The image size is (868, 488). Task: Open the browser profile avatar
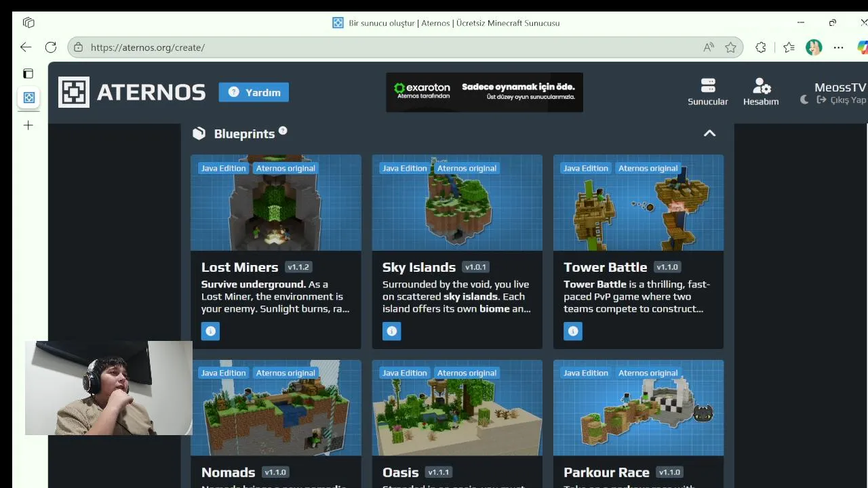click(x=814, y=47)
